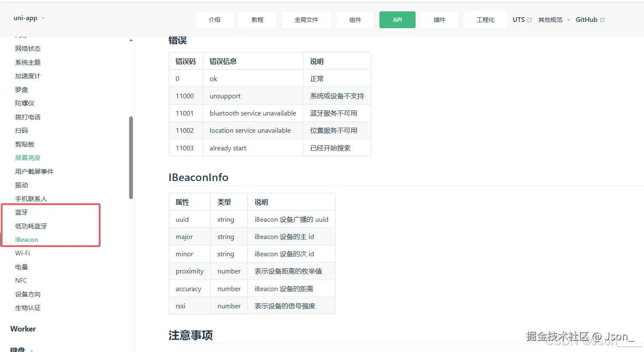Open 屏幕亮度 sidebar link
The image size is (644, 352).
tap(28, 158)
